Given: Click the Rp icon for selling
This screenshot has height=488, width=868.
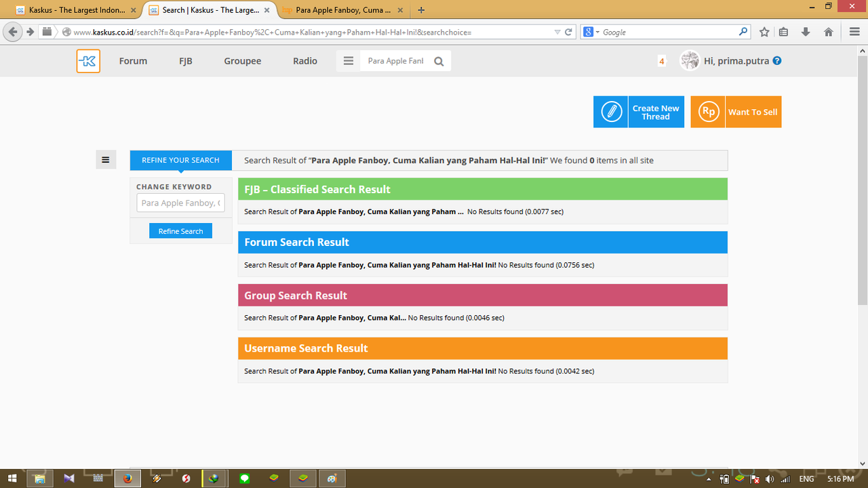Looking at the screenshot, I should click(708, 112).
